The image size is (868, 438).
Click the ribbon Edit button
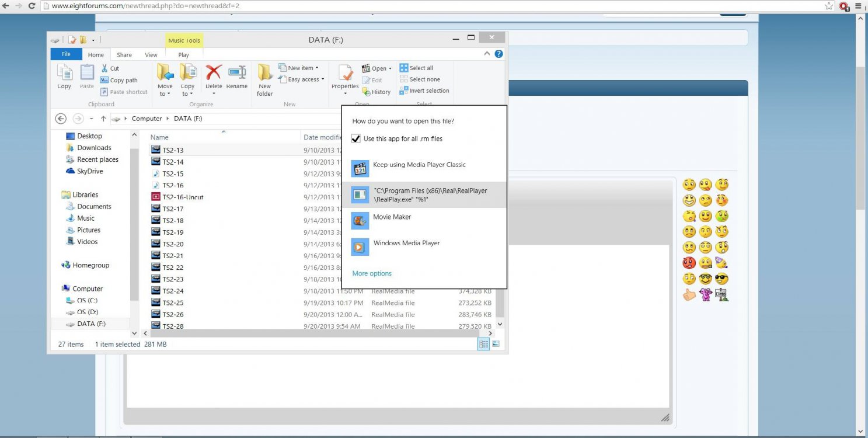click(x=372, y=80)
